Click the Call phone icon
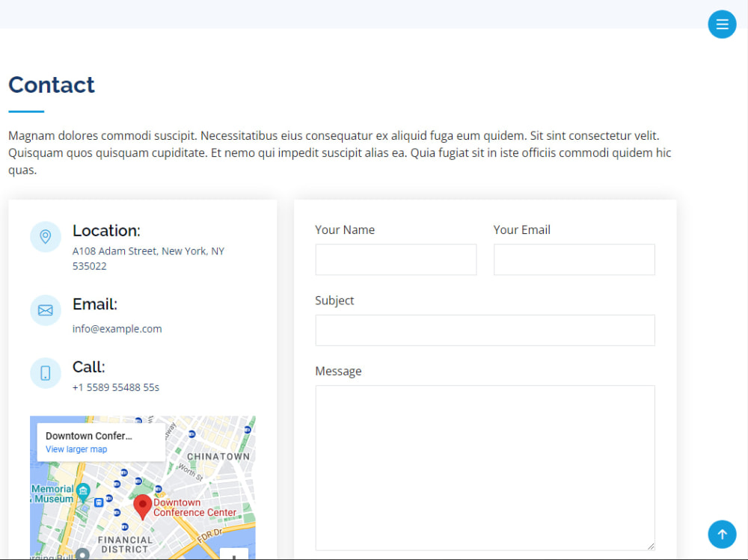The image size is (748, 560). (46, 373)
